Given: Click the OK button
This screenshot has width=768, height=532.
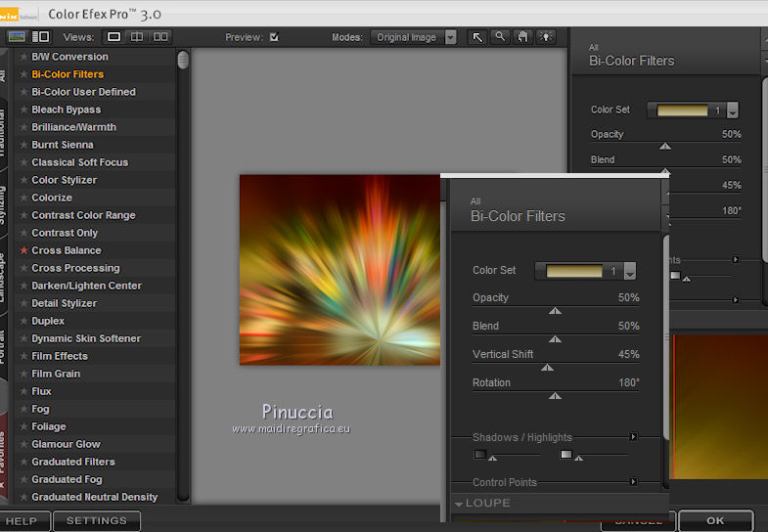Looking at the screenshot, I should point(715,521).
